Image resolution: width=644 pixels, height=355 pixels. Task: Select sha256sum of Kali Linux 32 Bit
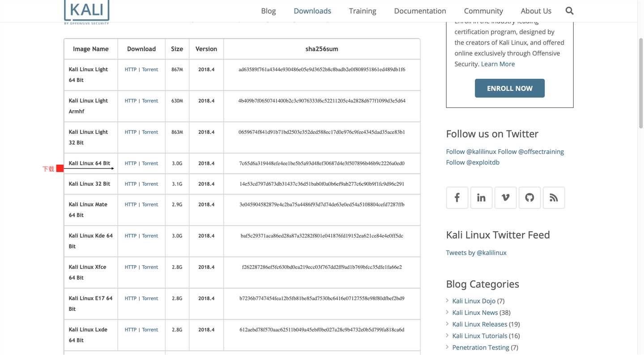click(x=322, y=184)
